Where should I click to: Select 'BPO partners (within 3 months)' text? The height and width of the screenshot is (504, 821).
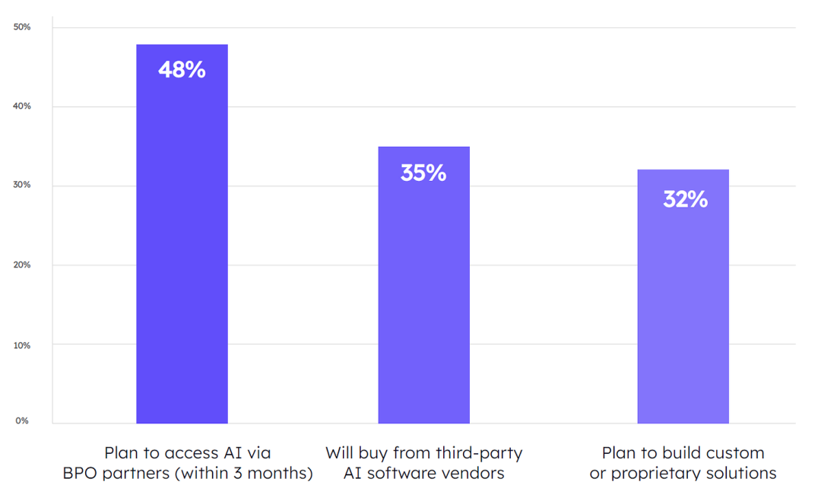[188, 473]
